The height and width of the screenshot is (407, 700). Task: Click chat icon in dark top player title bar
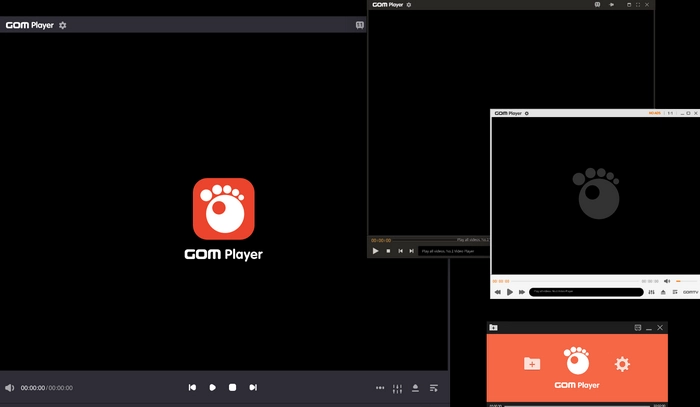point(597,4)
